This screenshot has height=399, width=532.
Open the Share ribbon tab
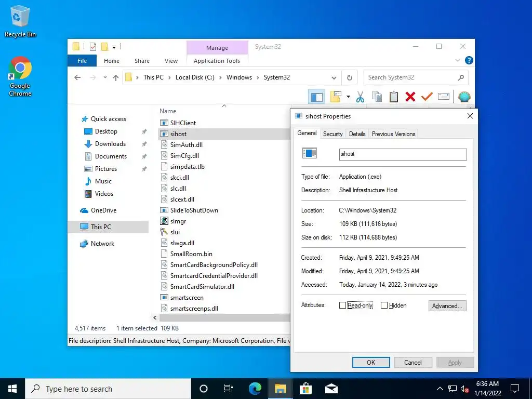click(x=142, y=61)
